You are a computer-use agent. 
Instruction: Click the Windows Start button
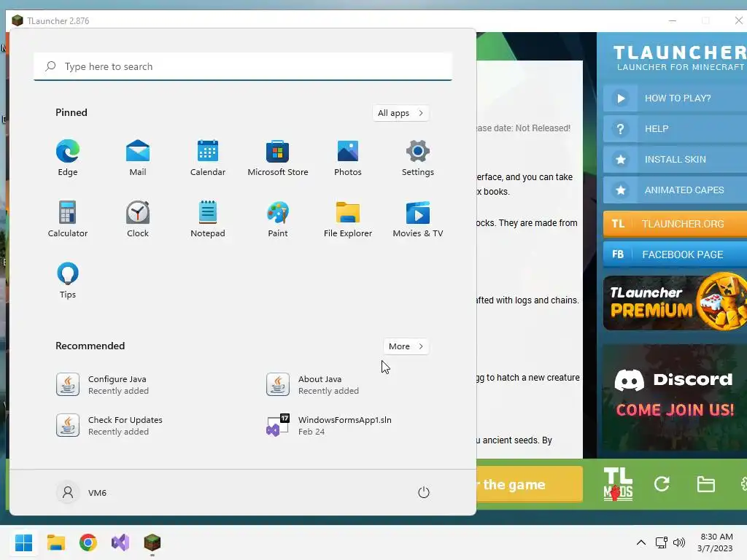(24, 542)
